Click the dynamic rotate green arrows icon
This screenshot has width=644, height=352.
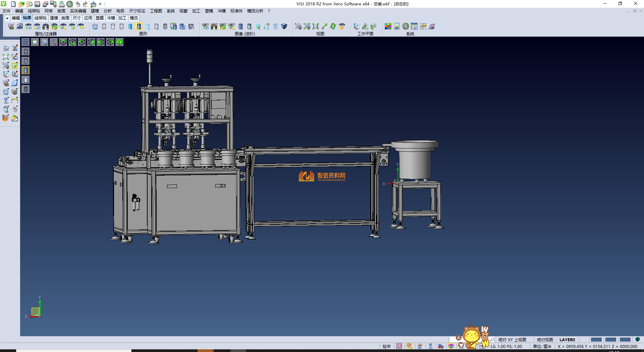(333, 26)
